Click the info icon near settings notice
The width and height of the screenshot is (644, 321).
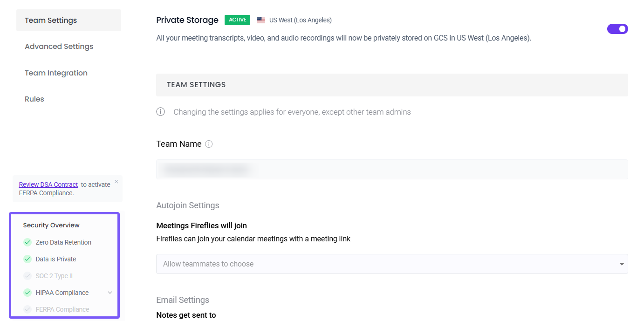click(x=161, y=112)
